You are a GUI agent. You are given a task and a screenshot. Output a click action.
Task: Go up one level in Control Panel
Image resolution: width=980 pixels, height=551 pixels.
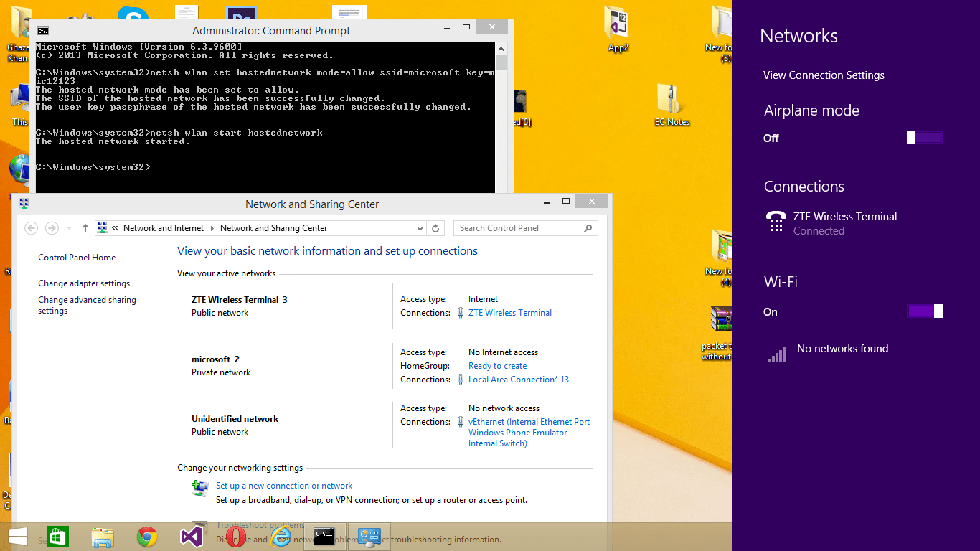coord(85,228)
